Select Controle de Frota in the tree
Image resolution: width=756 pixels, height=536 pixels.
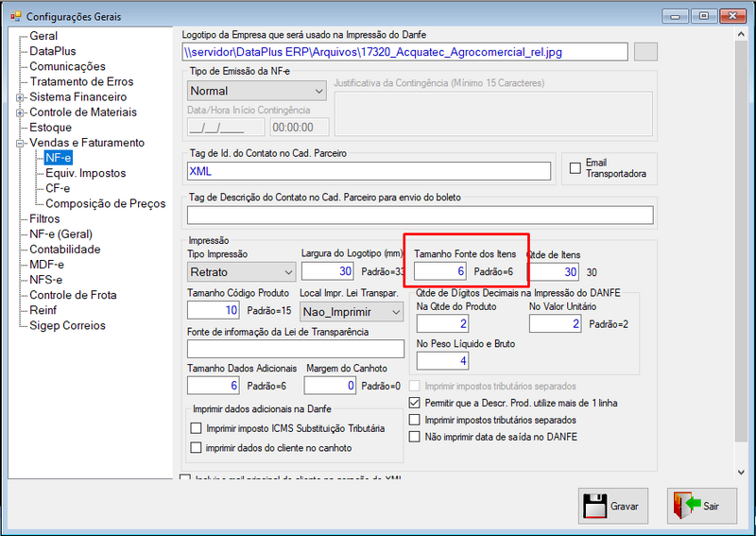coord(73,295)
